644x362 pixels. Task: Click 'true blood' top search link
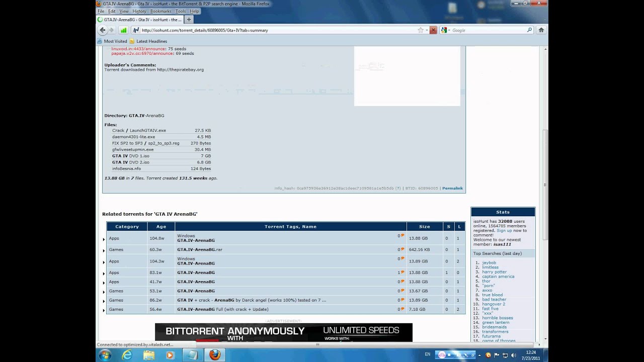[493, 295]
